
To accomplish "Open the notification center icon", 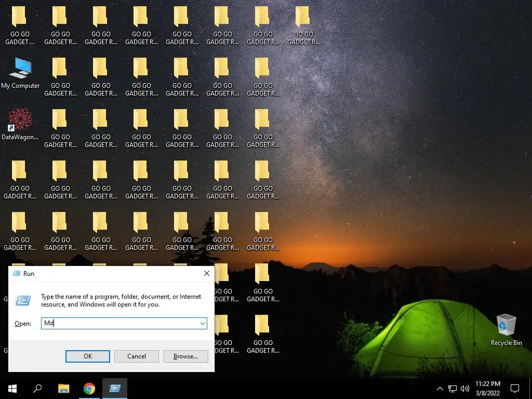I will [x=515, y=389].
